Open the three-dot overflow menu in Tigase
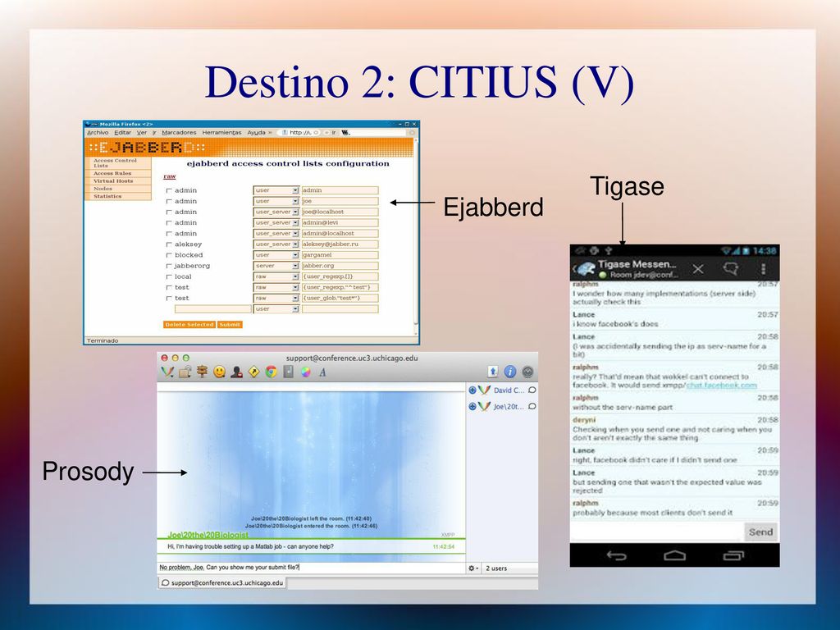This screenshot has width=840, height=630. (763, 268)
